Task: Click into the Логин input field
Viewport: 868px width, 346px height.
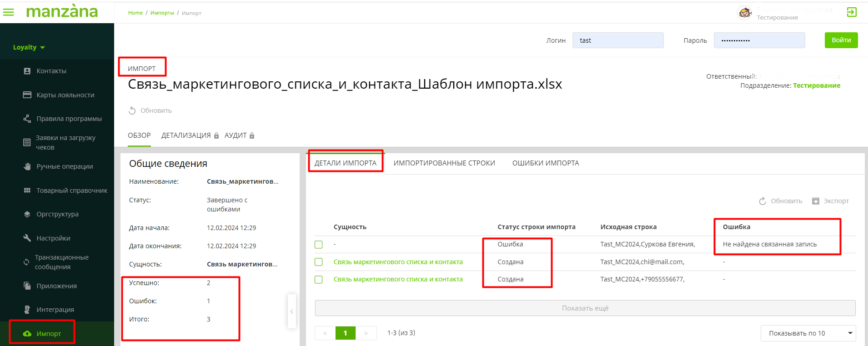Action: 617,40
